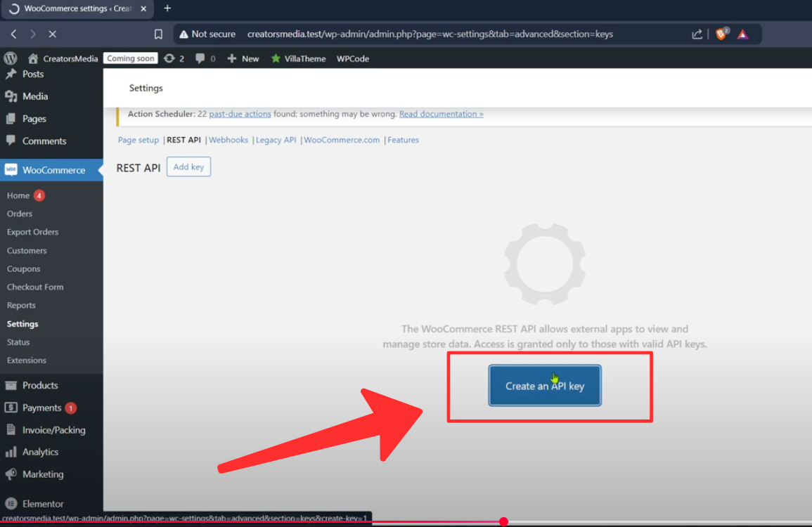812x527 pixels.
Task: Open VillaTheme star menu item
Action: 298,58
